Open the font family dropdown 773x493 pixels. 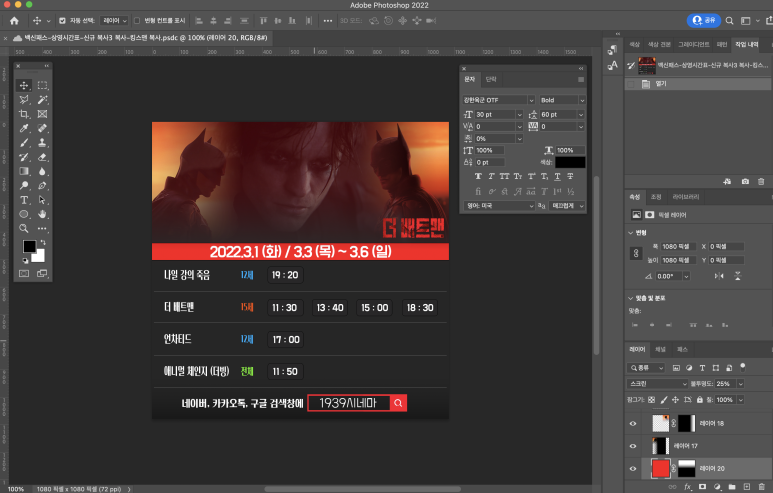click(531, 100)
